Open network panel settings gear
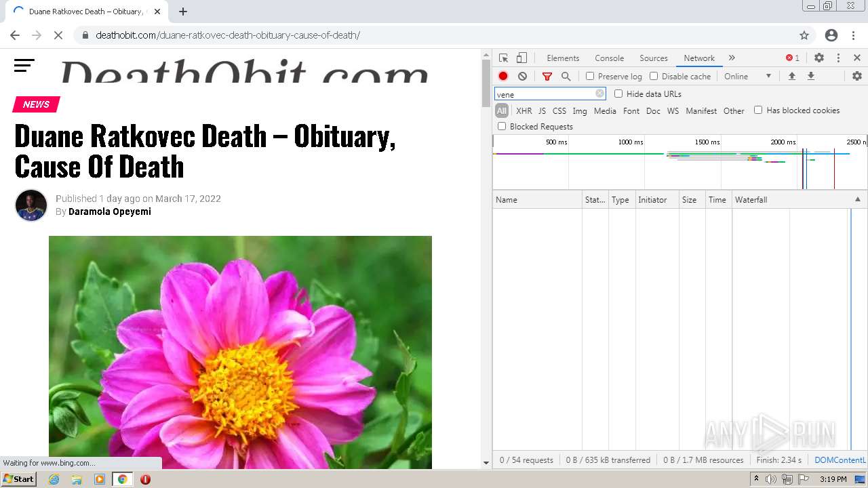 tap(857, 77)
